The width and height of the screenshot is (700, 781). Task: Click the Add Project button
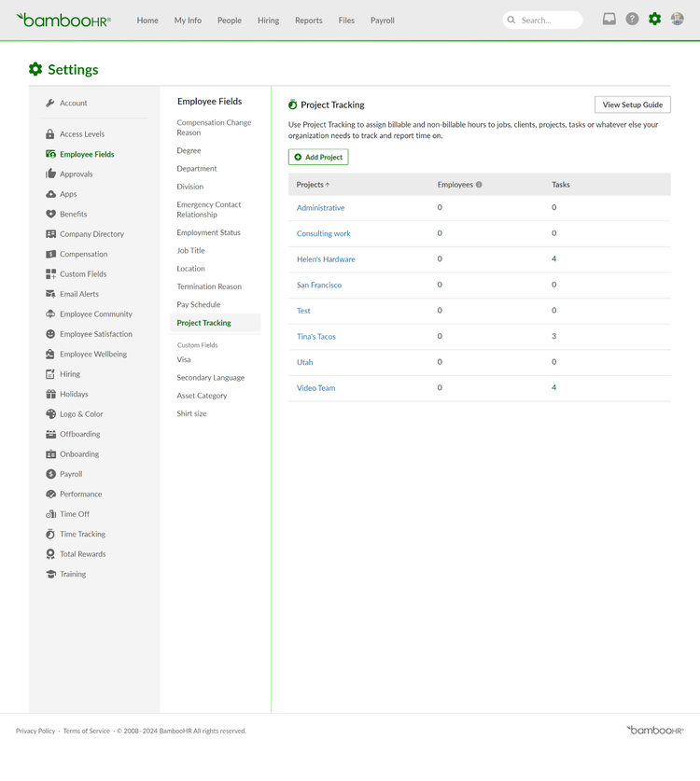318,157
